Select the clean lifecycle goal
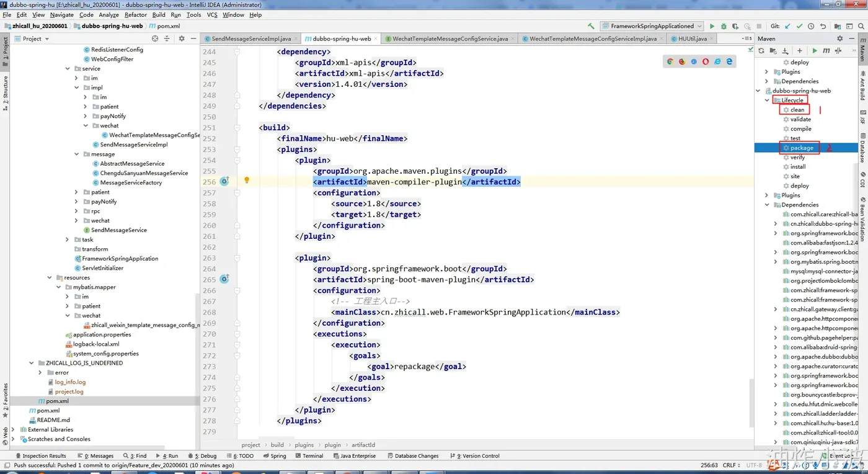 (797, 110)
